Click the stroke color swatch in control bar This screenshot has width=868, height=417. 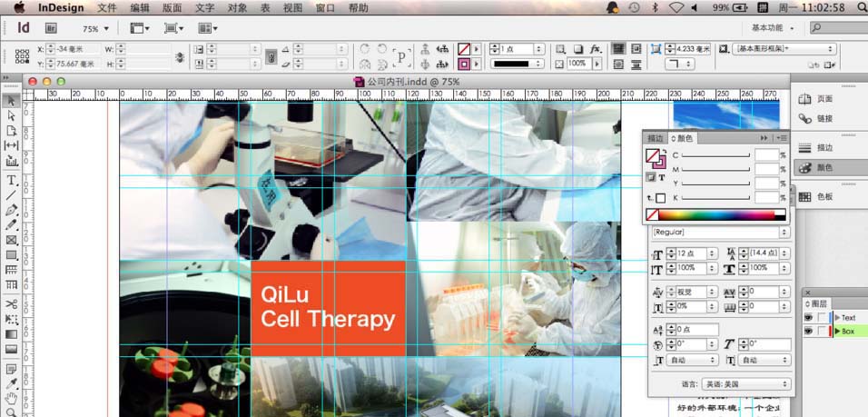464,65
